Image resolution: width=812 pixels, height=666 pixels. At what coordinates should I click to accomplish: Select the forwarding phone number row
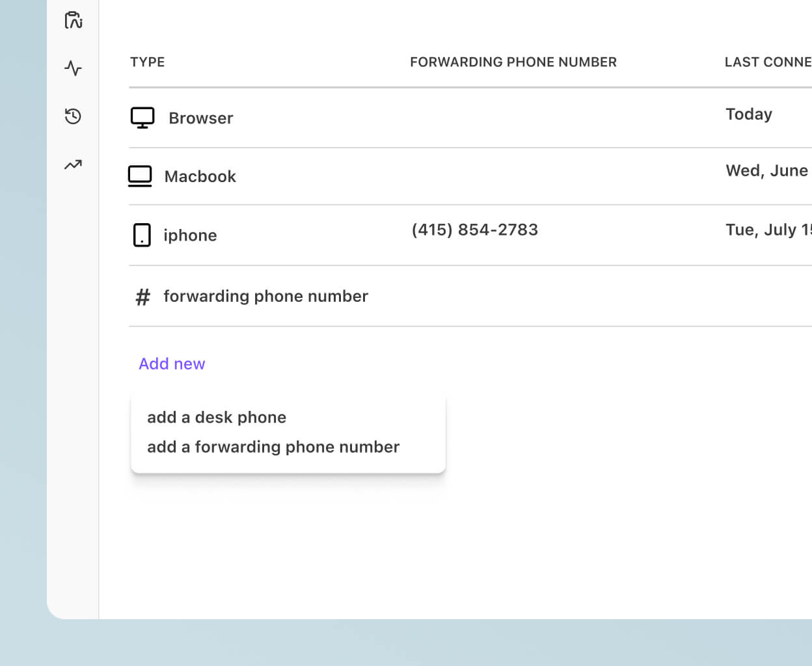point(265,296)
